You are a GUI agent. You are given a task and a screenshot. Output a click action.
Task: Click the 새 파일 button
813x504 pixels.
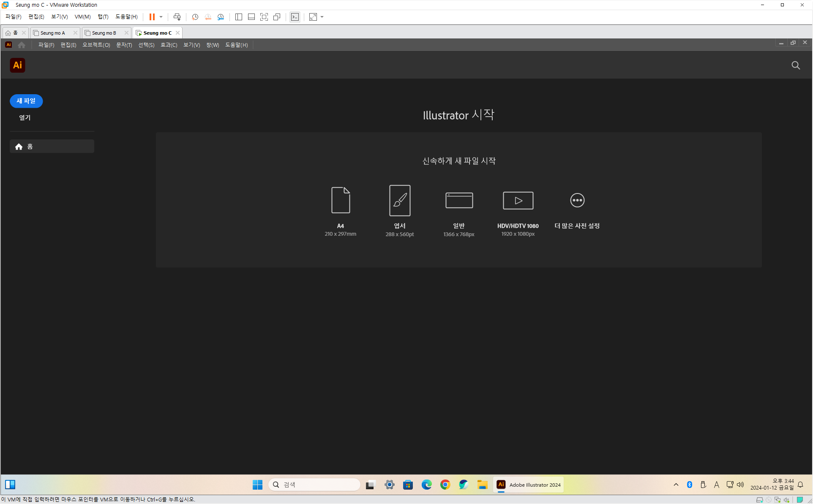click(x=26, y=101)
